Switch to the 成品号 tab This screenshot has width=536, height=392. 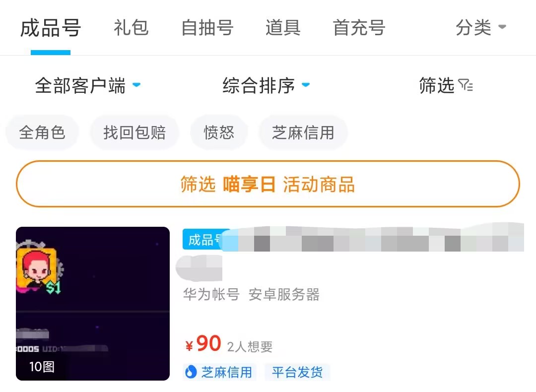point(50,28)
